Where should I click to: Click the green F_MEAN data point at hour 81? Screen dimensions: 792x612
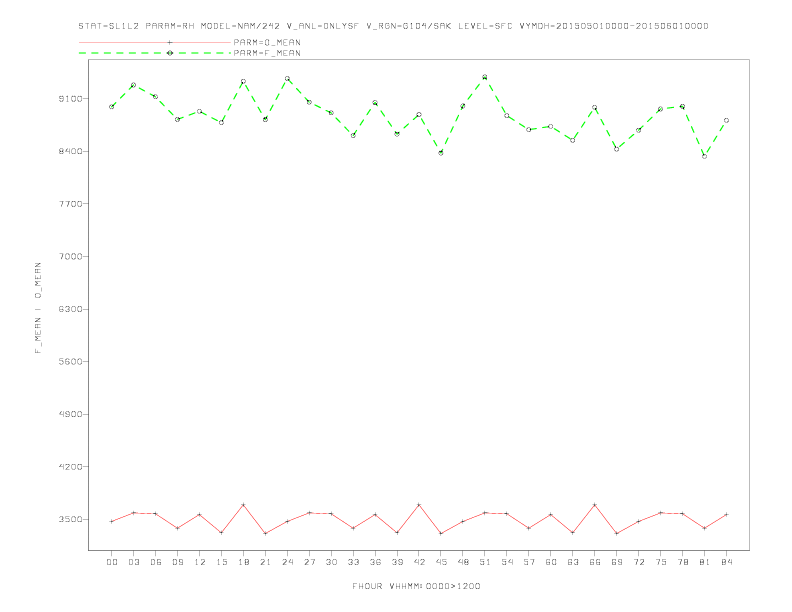(x=705, y=157)
